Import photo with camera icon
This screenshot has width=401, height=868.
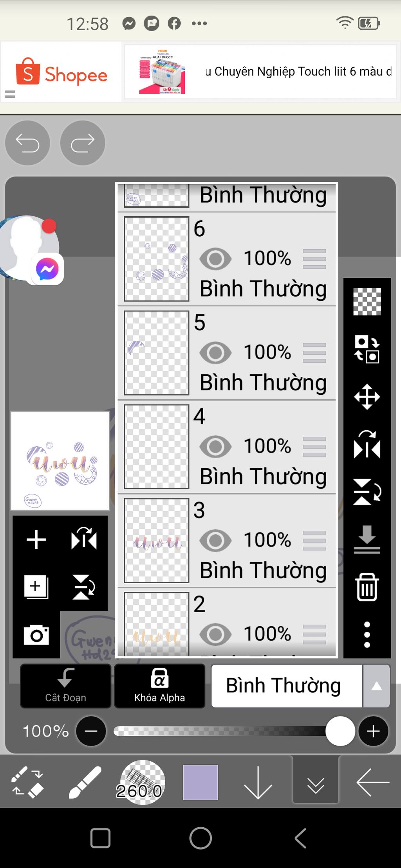[36, 634]
